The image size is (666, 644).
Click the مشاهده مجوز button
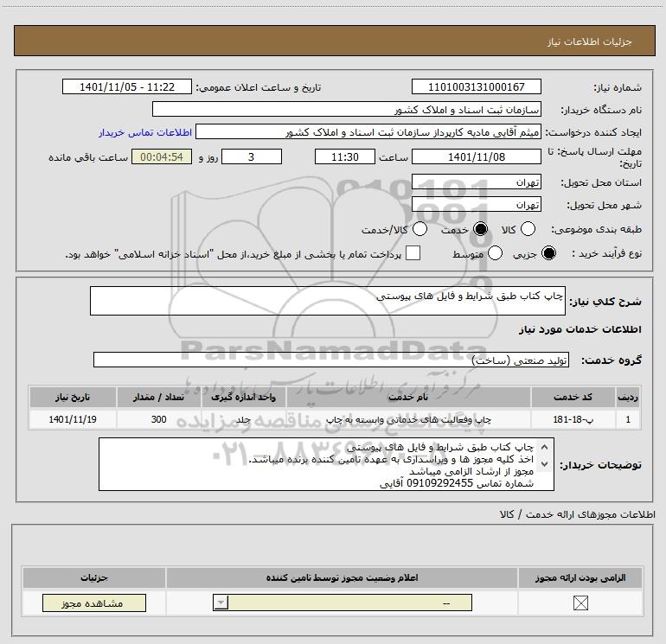click(94, 603)
